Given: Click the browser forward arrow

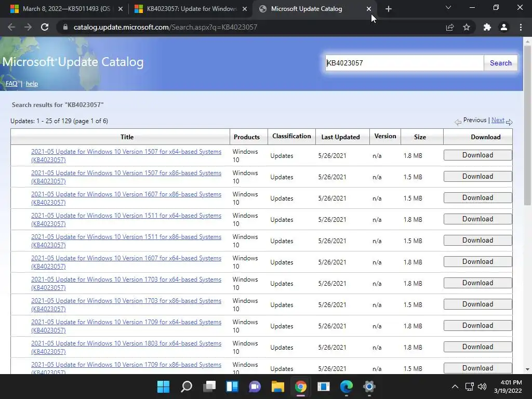Looking at the screenshot, I should pos(28,27).
